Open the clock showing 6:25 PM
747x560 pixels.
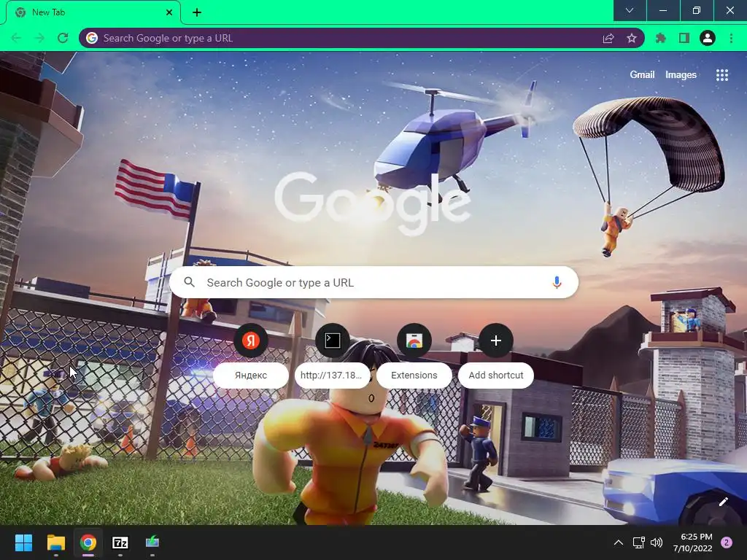[693, 542]
